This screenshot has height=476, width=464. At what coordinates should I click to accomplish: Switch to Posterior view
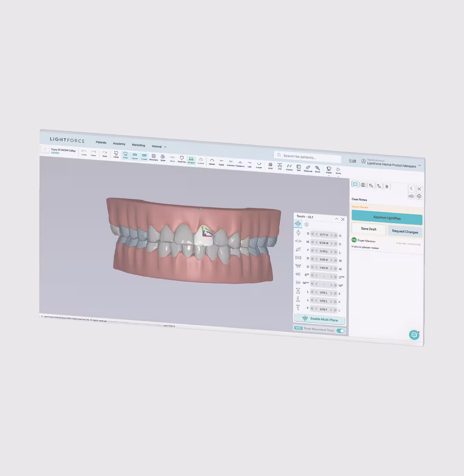click(240, 164)
